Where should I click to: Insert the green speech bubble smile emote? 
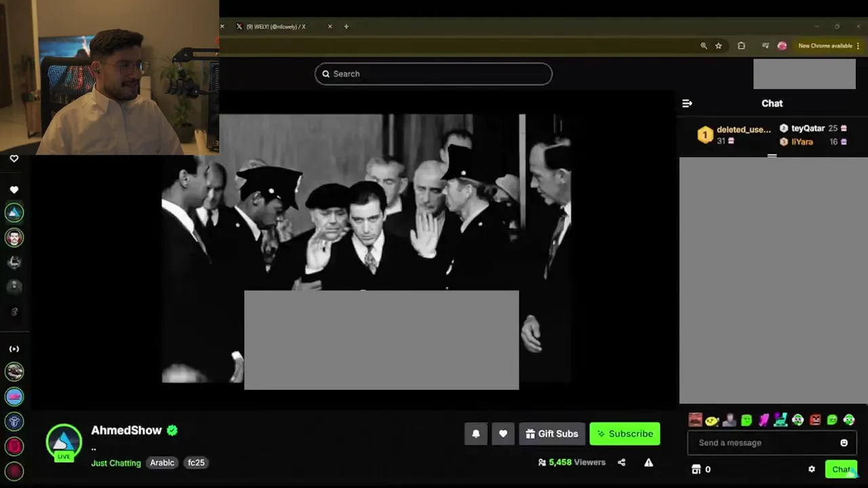coord(832,420)
